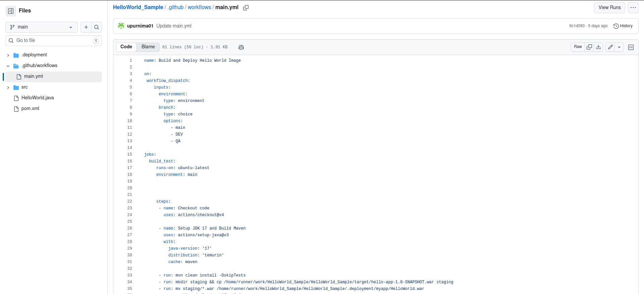The height and width of the screenshot is (294, 644).
Task: Collapse the file tree sidebar icon
Action: 11,11
